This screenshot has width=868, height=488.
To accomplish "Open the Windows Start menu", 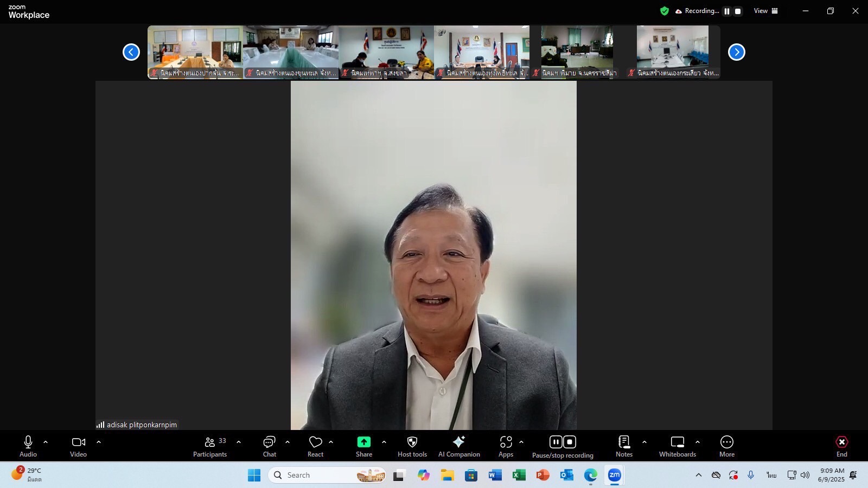I will coord(254,475).
